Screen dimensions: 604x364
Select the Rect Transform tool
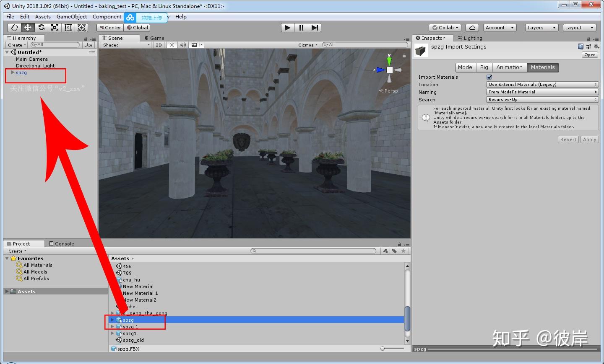pyautogui.click(x=68, y=28)
